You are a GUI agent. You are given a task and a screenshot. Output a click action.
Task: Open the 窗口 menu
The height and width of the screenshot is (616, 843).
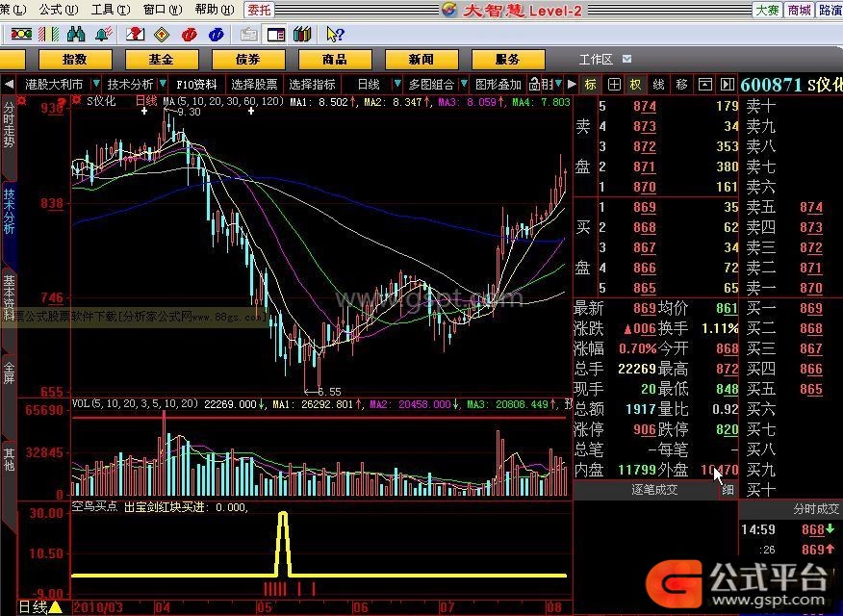click(x=163, y=10)
